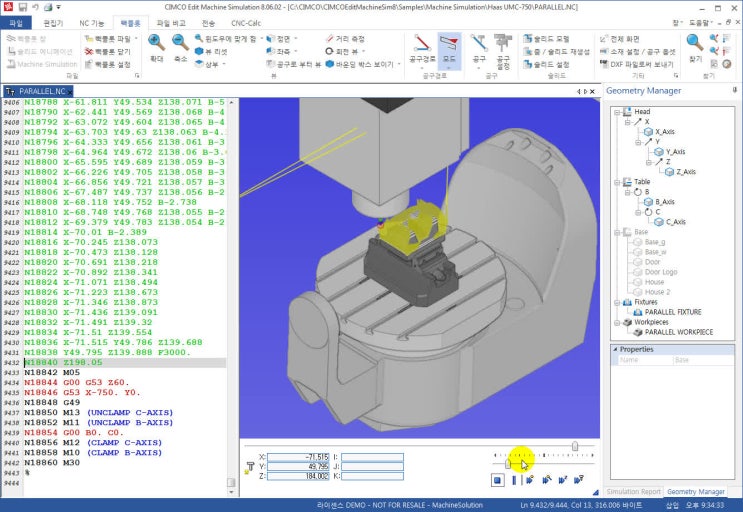Open the 상부 view dropdown

coord(209,64)
